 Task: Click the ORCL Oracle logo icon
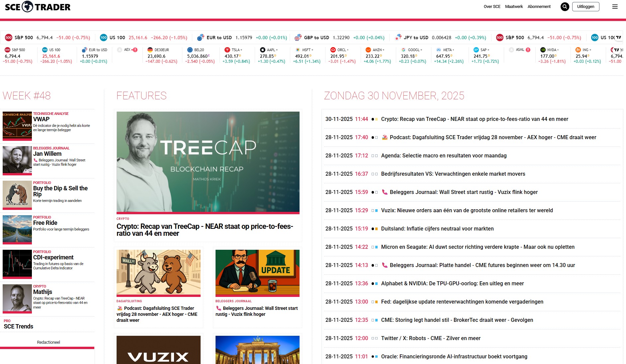coord(333,50)
